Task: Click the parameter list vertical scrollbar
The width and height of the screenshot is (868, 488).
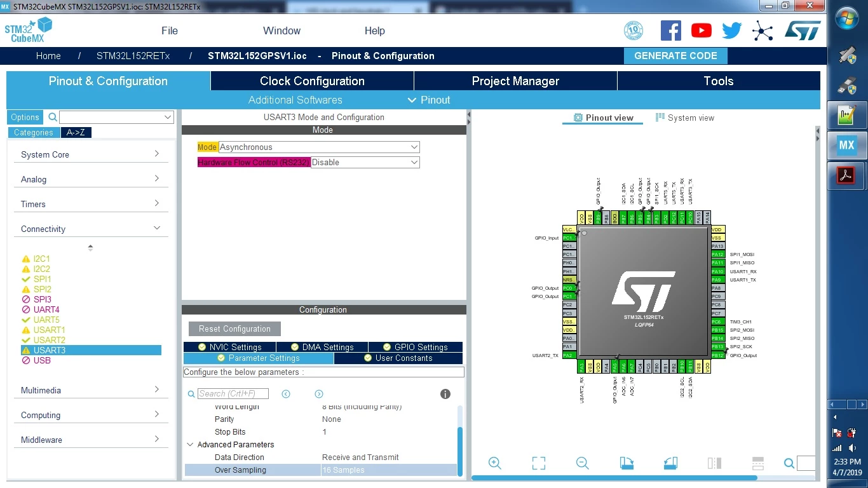Action: pos(460,451)
